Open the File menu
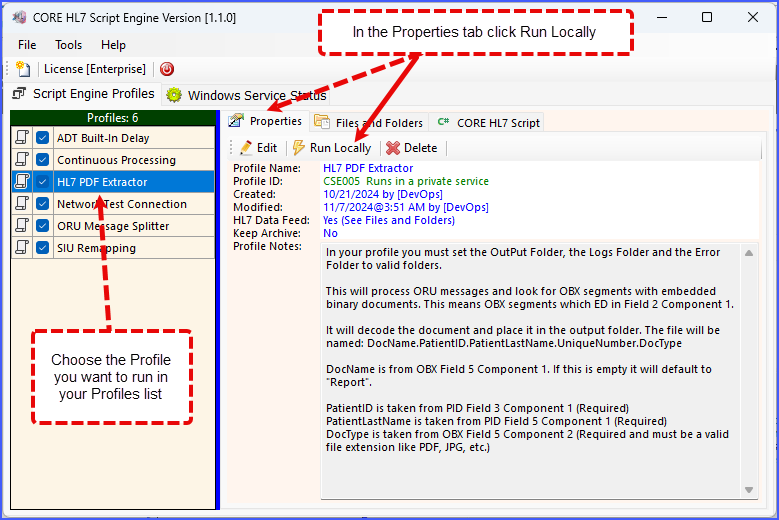Viewport: 779px width, 520px height. click(27, 45)
